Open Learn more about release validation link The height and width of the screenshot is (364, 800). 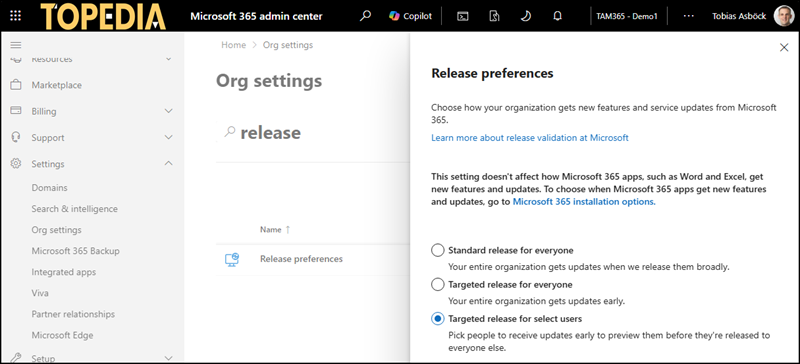click(530, 137)
